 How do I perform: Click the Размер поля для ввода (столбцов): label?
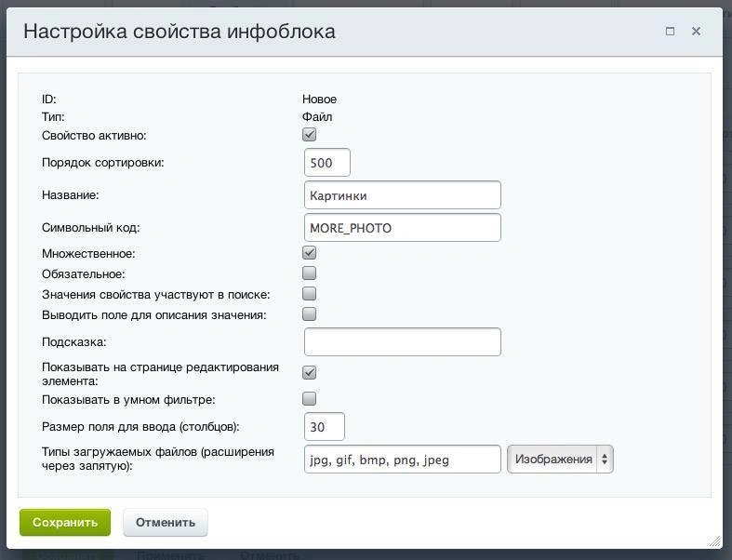click(x=140, y=426)
